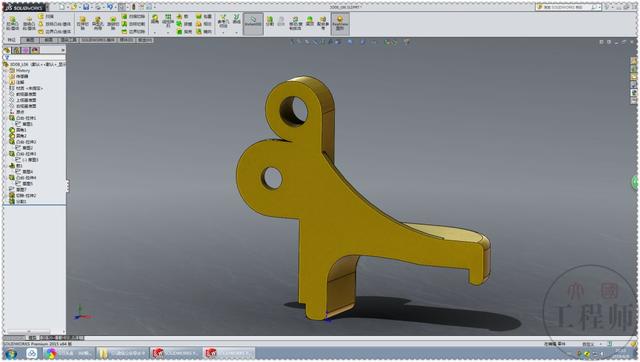This screenshot has width=640, height=362.
Task: Select the Revolved Cut tool
Action: (x=113, y=23)
